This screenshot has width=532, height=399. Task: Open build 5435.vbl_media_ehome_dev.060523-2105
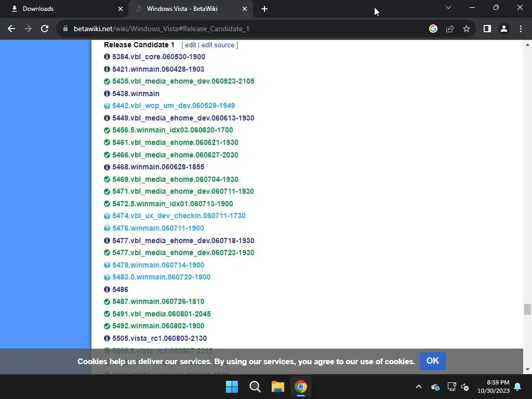pos(183,82)
